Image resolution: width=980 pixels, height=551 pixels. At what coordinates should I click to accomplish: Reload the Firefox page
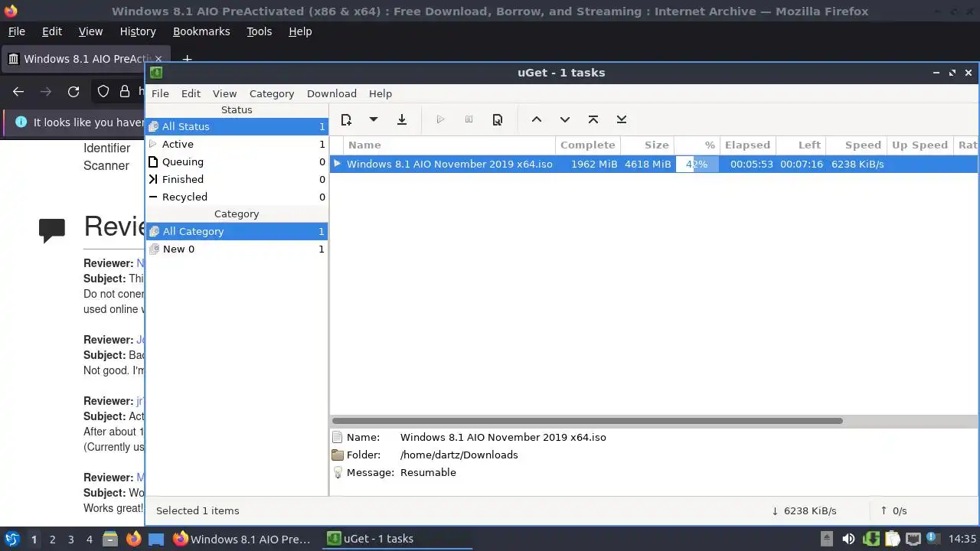pyautogui.click(x=73, y=92)
